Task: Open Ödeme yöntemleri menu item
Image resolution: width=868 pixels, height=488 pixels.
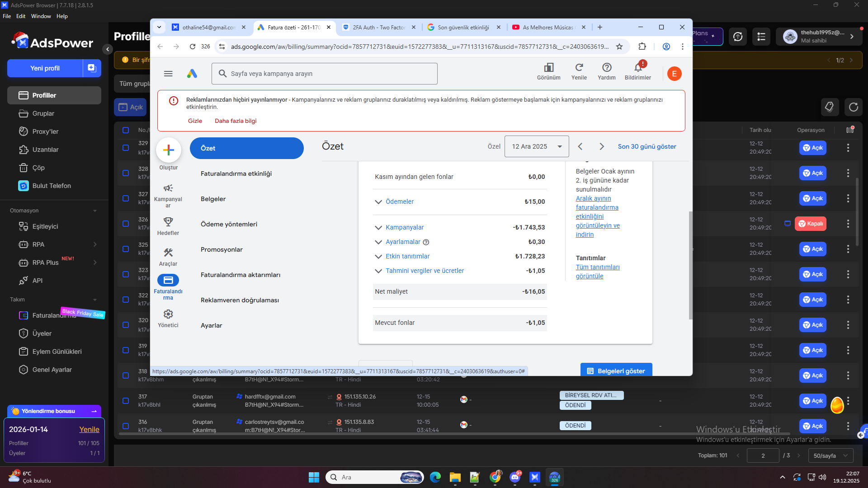Action: (x=229, y=224)
